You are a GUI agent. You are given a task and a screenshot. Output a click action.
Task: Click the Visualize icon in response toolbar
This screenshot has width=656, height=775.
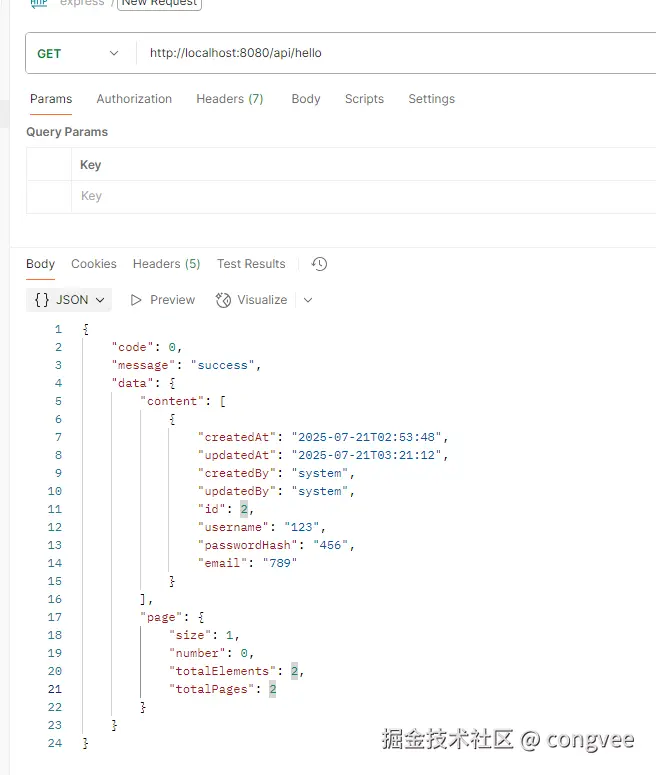coord(223,300)
